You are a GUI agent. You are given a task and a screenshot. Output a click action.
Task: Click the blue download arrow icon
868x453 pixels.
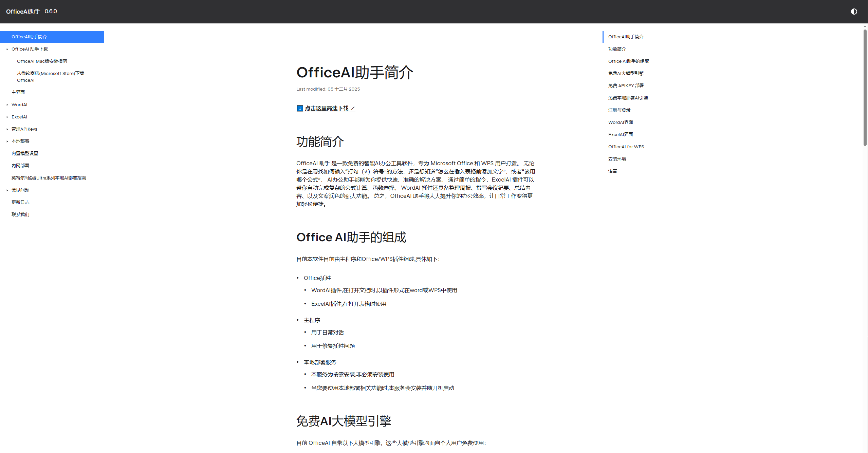click(300, 108)
